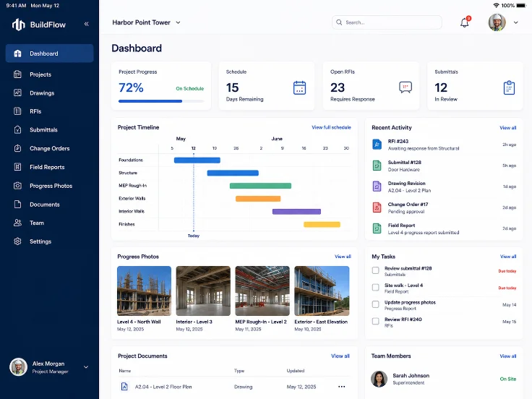Click the Team sidebar icon
The width and height of the screenshot is (532, 399).
17,223
